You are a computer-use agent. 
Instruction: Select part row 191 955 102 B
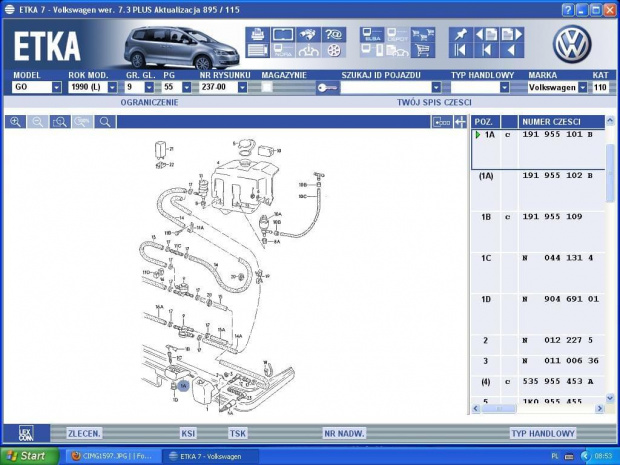coord(538,191)
